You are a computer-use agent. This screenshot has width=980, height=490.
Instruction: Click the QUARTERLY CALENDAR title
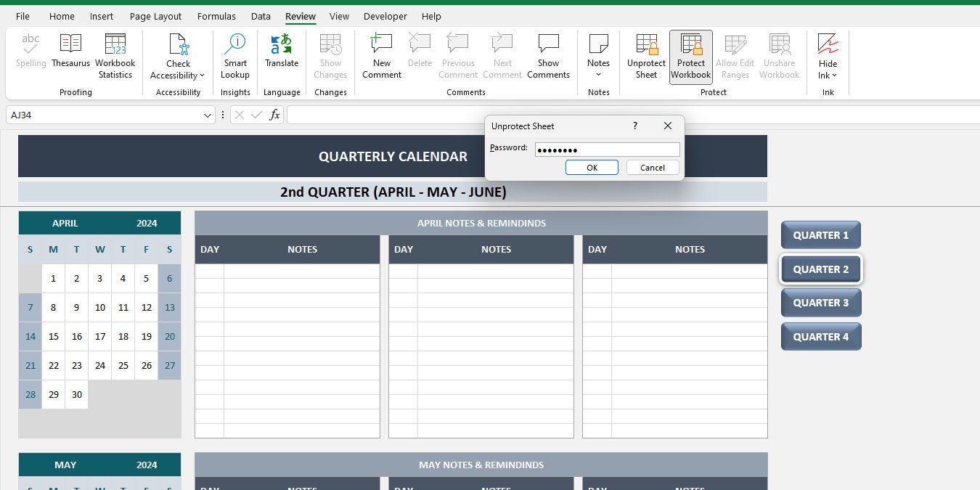(393, 156)
